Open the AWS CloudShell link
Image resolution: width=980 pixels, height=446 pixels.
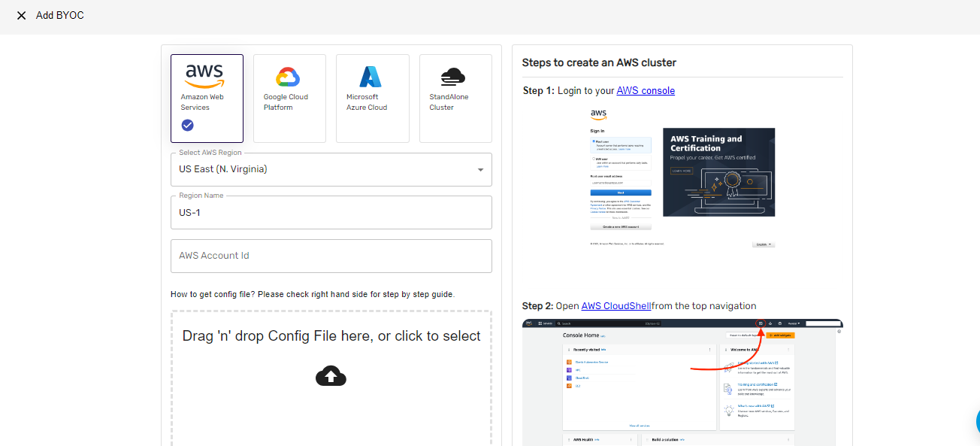point(616,306)
